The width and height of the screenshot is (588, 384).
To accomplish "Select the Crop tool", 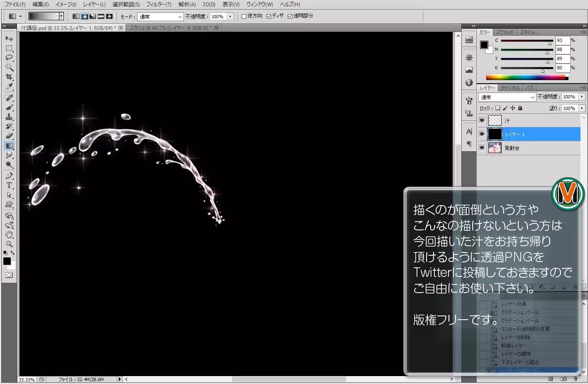I will click(x=9, y=77).
